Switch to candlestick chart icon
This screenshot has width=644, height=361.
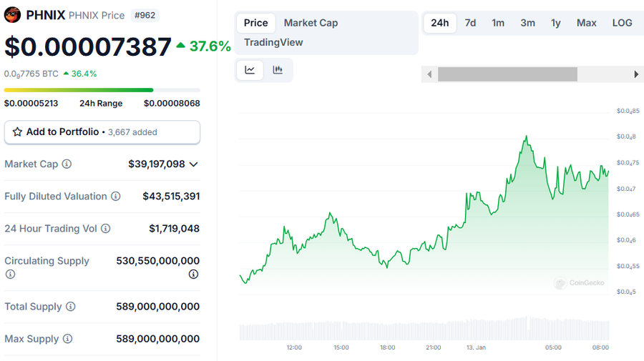[x=278, y=70]
